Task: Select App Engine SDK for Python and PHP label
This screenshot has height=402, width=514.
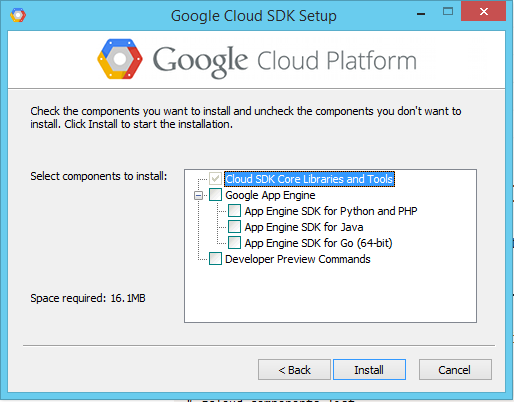Action: pos(331,211)
